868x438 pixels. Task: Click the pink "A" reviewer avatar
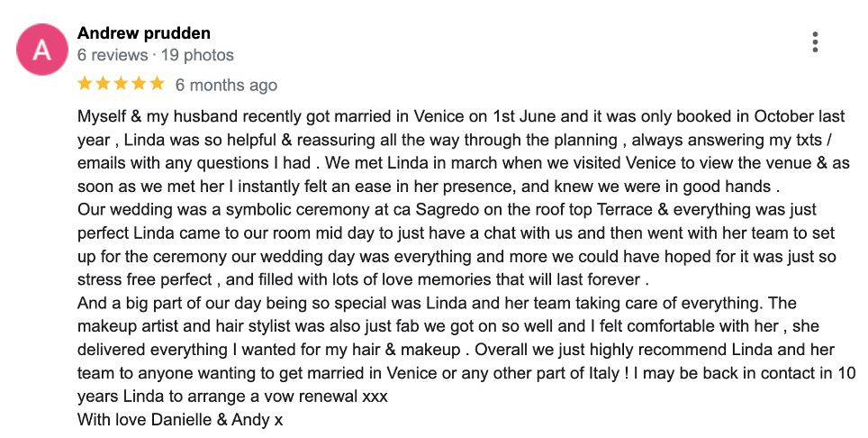(41, 51)
